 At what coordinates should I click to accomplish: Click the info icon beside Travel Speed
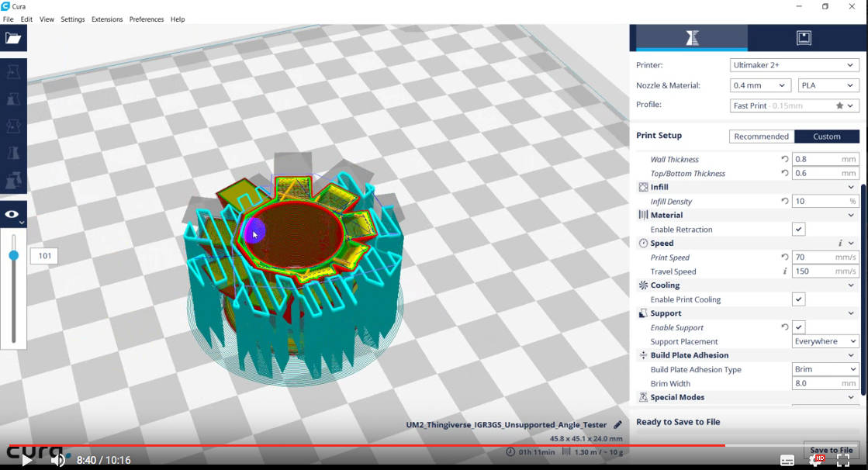pyautogui.click(x=784, y=271)
